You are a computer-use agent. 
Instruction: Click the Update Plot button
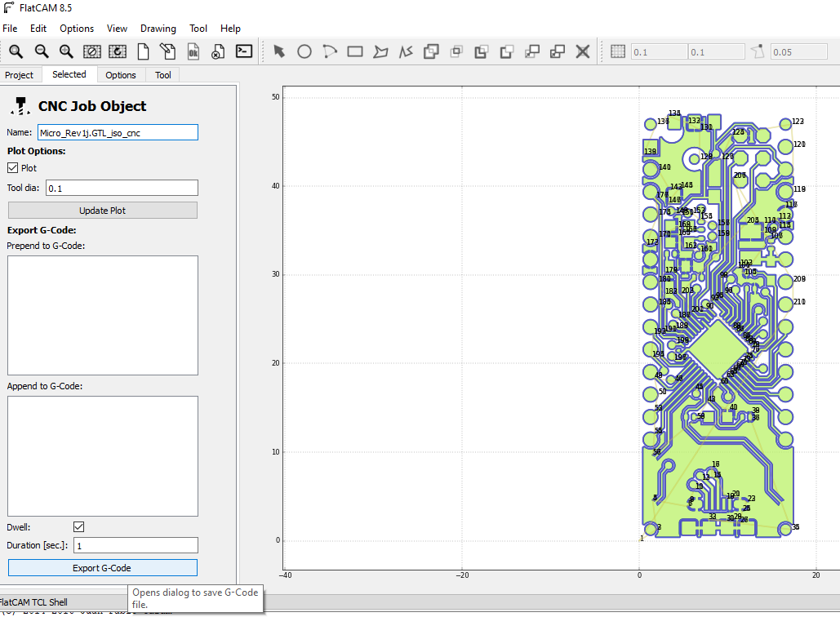(x=102, y=211)
